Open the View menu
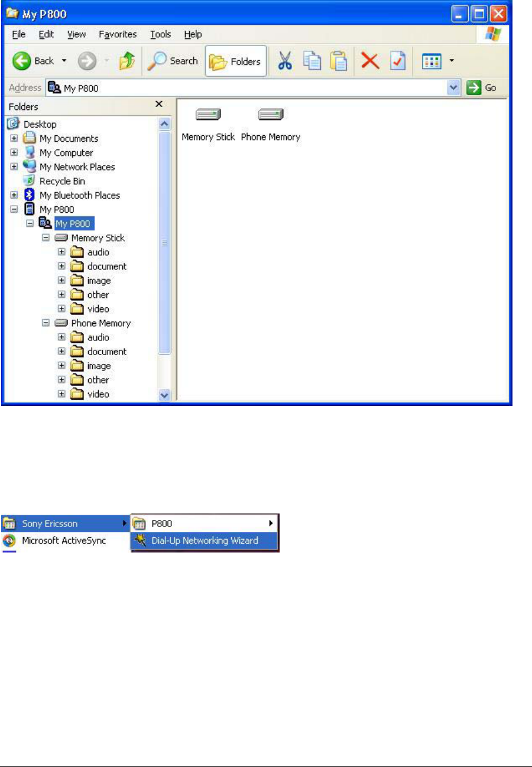The image size is (532, 767). pos(77,34)
